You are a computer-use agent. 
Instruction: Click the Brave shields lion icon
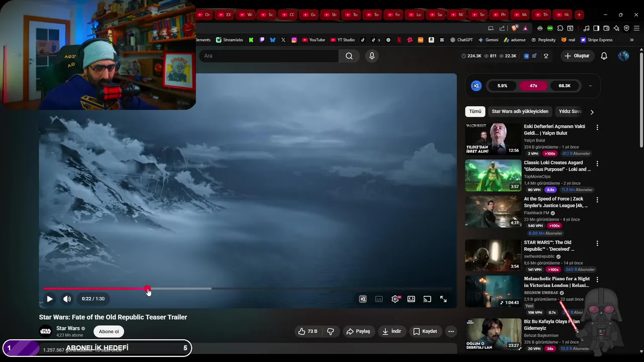514,28
